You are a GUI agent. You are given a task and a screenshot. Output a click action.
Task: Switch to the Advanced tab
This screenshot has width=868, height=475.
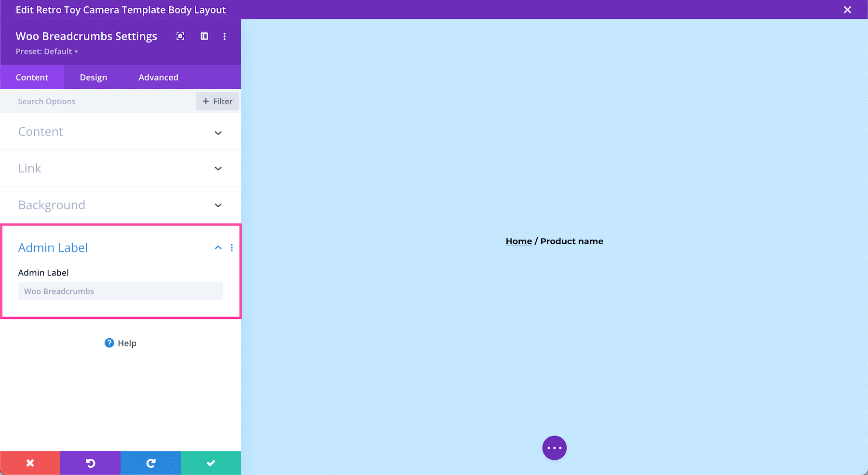tap(158, 77)
